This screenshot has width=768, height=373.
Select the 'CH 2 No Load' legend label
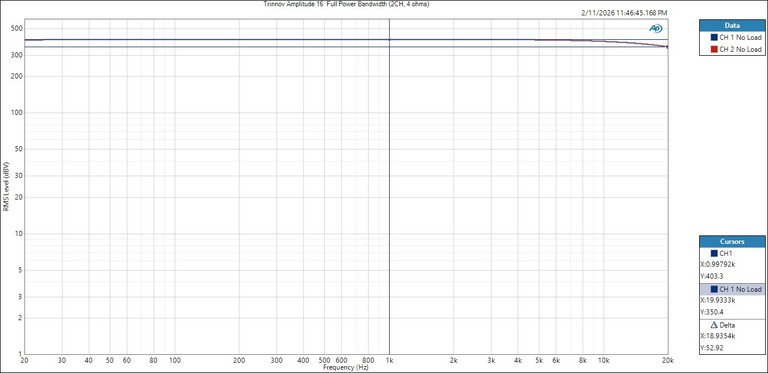coord(741,49)
